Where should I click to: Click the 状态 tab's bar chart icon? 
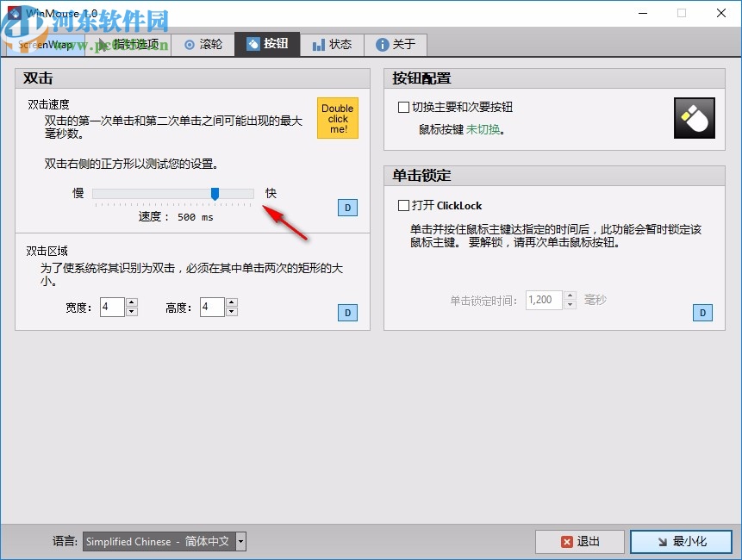pyautogui.click(x=319, y=46)
